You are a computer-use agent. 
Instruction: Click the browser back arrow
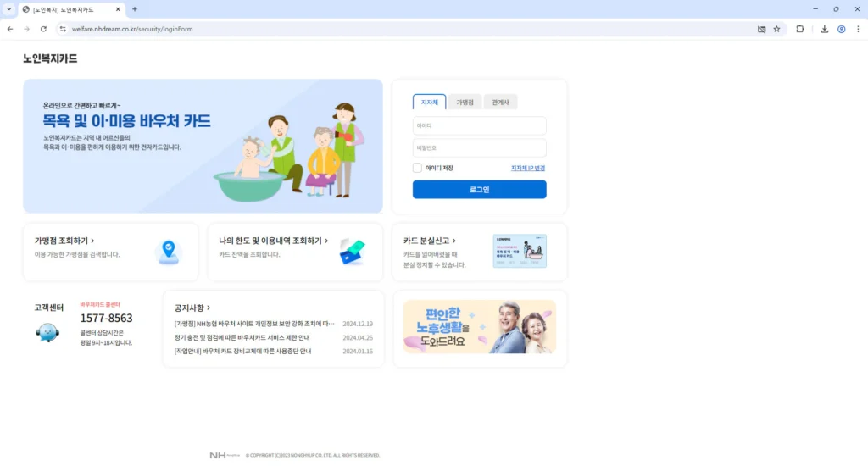click(x=10, y=29)
